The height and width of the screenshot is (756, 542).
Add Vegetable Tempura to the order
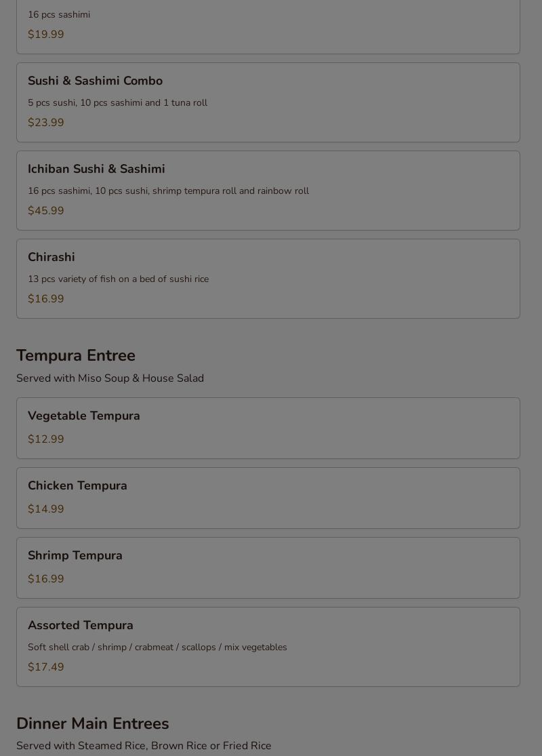tap(84, 416)
